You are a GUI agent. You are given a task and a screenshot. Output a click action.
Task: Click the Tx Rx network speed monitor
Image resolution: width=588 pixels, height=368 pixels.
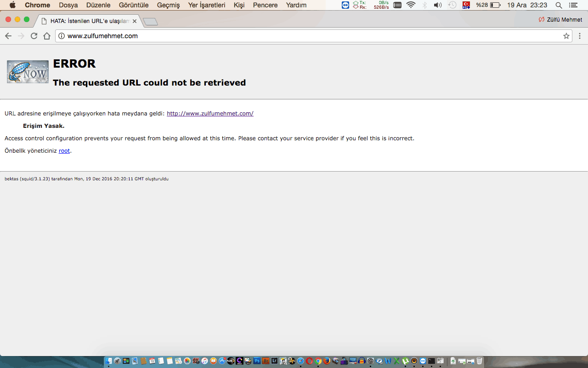tap(371, 5)
